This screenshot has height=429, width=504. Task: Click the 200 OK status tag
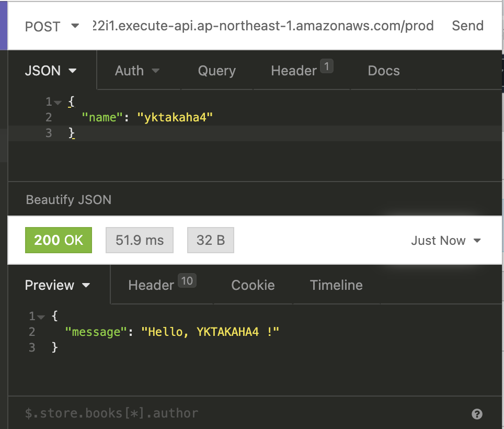(59, 241)
